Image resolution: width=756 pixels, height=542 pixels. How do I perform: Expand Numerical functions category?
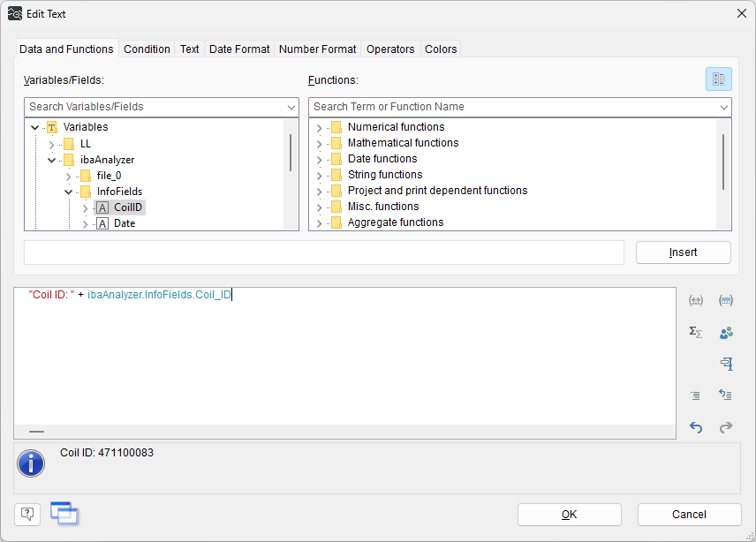pyautogui.click(x=319, y=128)
